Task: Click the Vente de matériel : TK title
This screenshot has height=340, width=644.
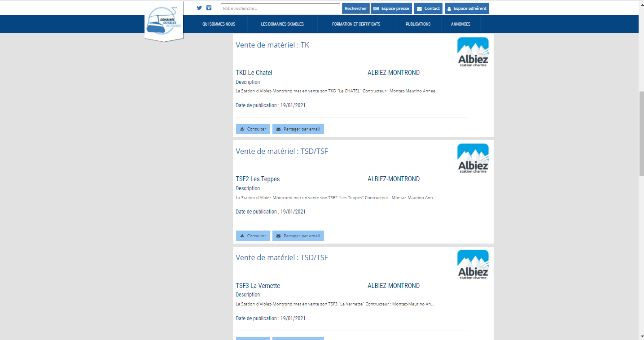Action: (272, 45)
